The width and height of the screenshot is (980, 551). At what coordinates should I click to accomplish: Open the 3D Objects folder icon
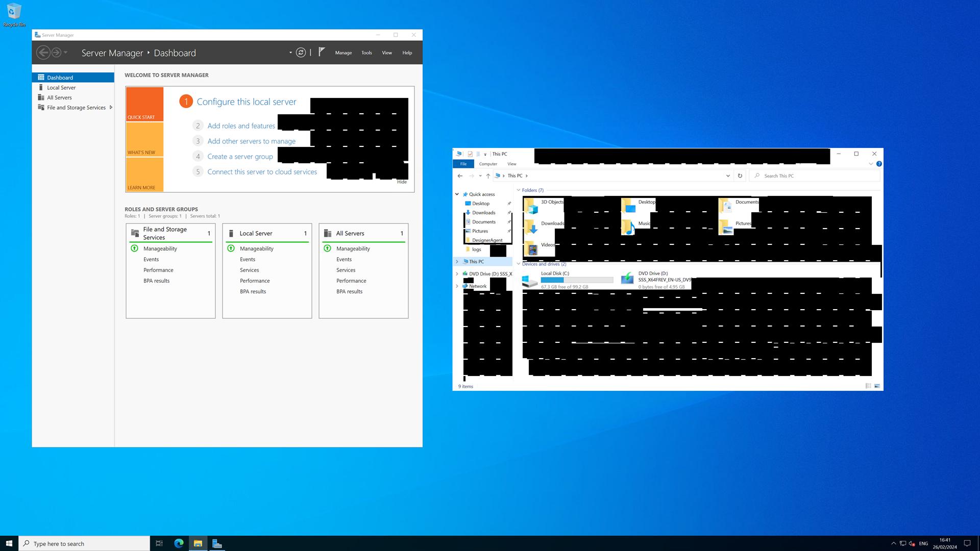pyautogui.click(x=531, y=206)
